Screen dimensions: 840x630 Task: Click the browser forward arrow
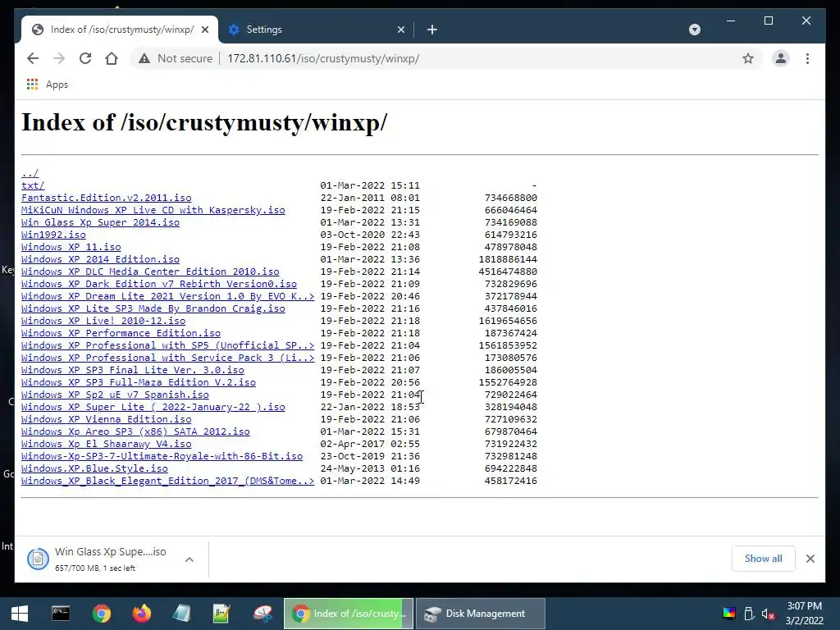tap(59, 58)
